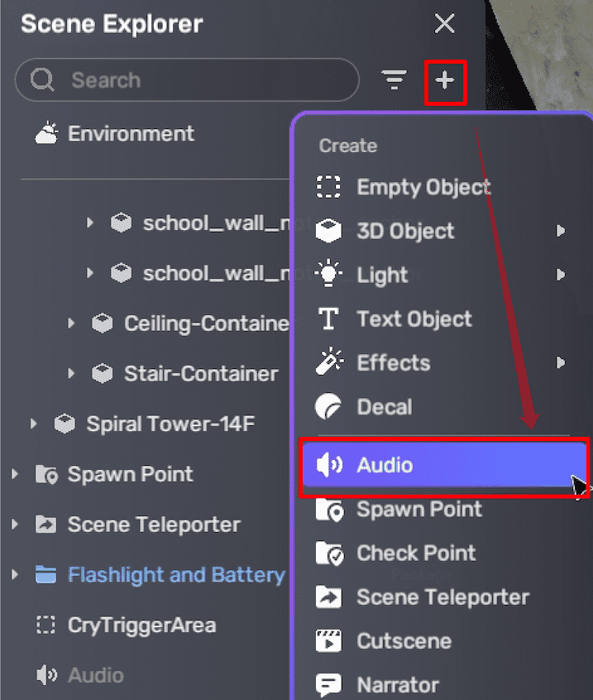The height and width of the screenshot is (700, 593).
Task: Click the plus button to open Create menu
Action: tap(446, 80)
